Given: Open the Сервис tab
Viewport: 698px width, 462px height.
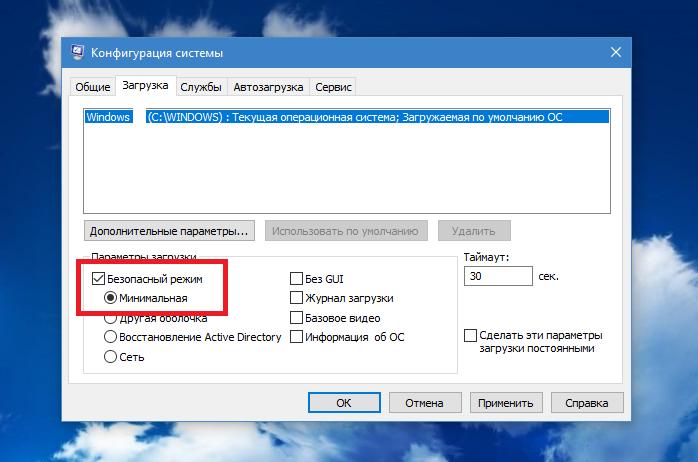Looking at the screenshot, I should 333,87.
